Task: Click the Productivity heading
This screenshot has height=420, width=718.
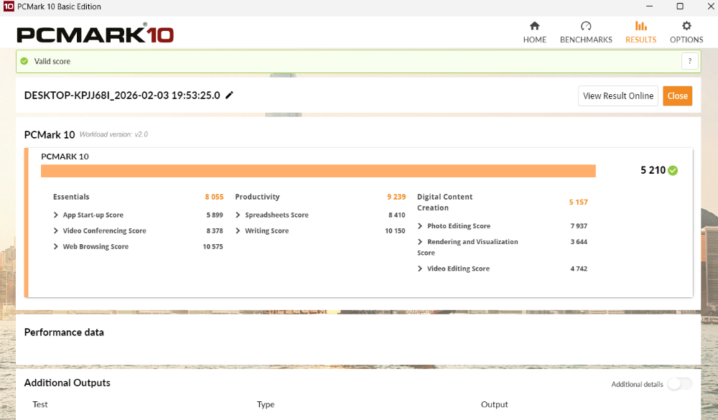Action: 257,197
